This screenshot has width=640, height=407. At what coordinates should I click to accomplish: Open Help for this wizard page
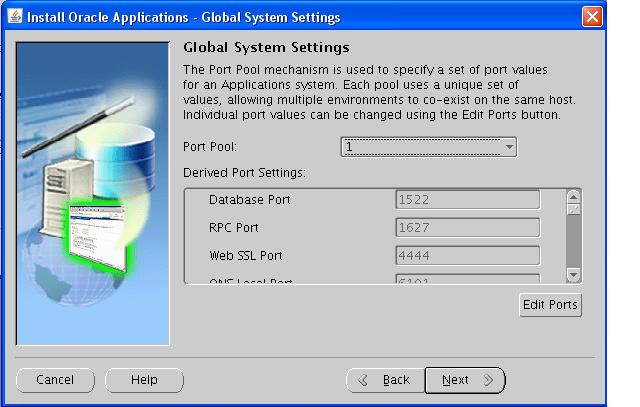144,380
